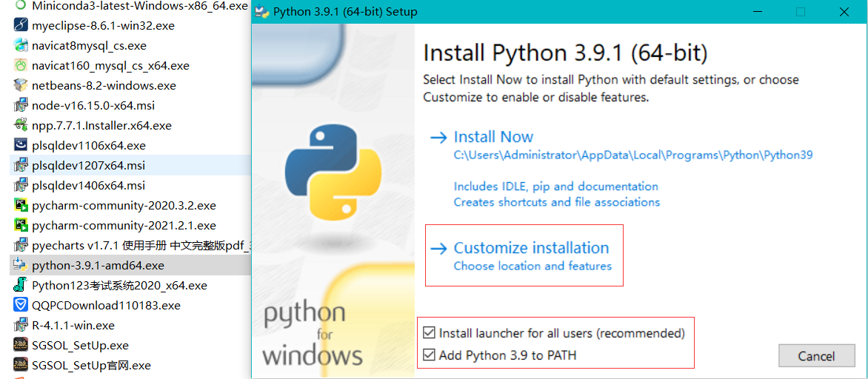Image resolution: width=868 pixels, height=379 pixels.
Task: Choose Customize installation option
Action: tap(531, 248)
